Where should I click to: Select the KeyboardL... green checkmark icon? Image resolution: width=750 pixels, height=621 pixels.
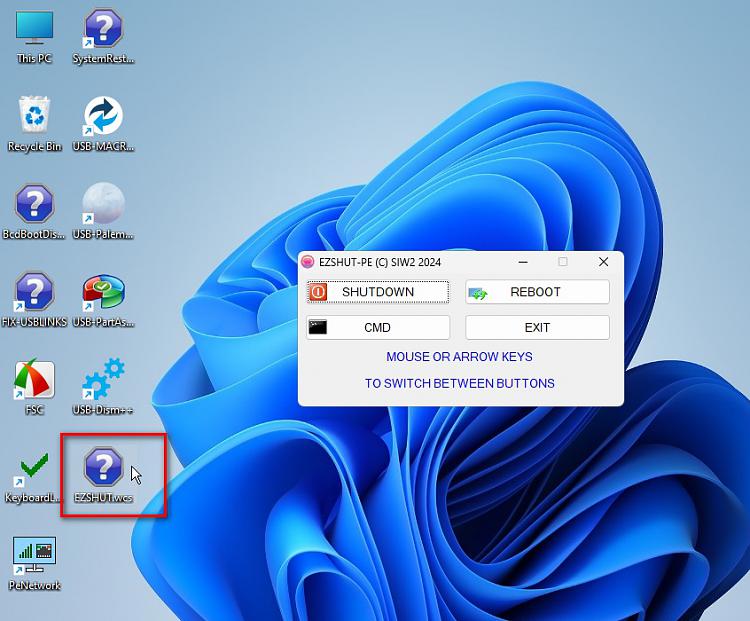(x=34, y=468)
